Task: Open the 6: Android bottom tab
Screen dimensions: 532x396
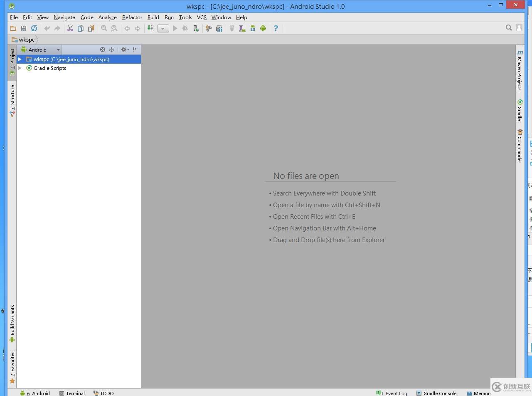Action: coord(35,393)
